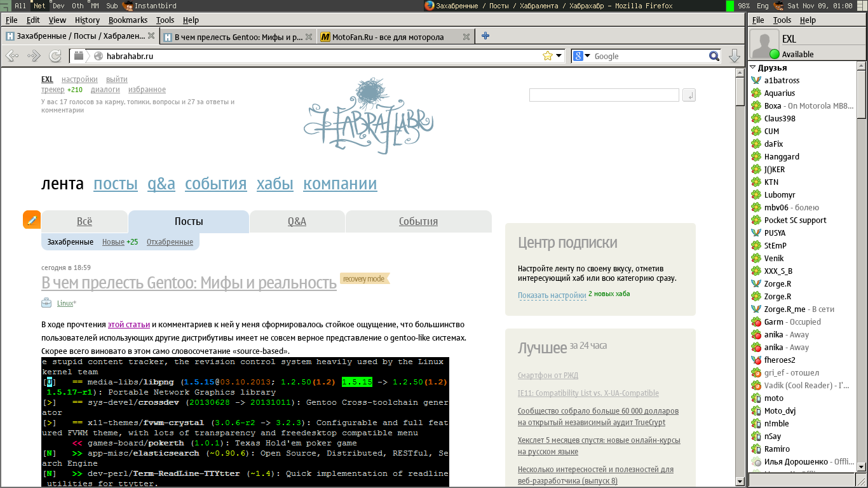This screenshot has width=868, height=488.
Task: Open the настройки user link
Action: click(x=79, y=79)
